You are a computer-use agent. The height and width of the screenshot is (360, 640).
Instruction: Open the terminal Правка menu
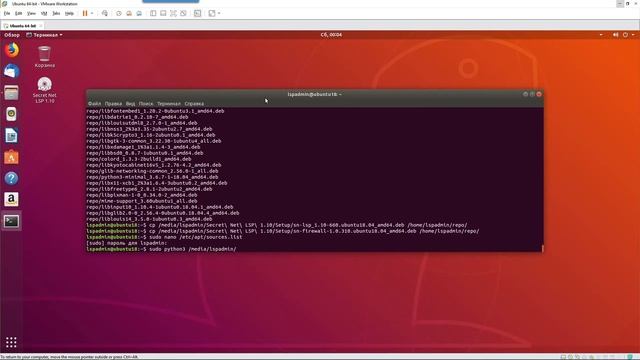click(113, 104)
